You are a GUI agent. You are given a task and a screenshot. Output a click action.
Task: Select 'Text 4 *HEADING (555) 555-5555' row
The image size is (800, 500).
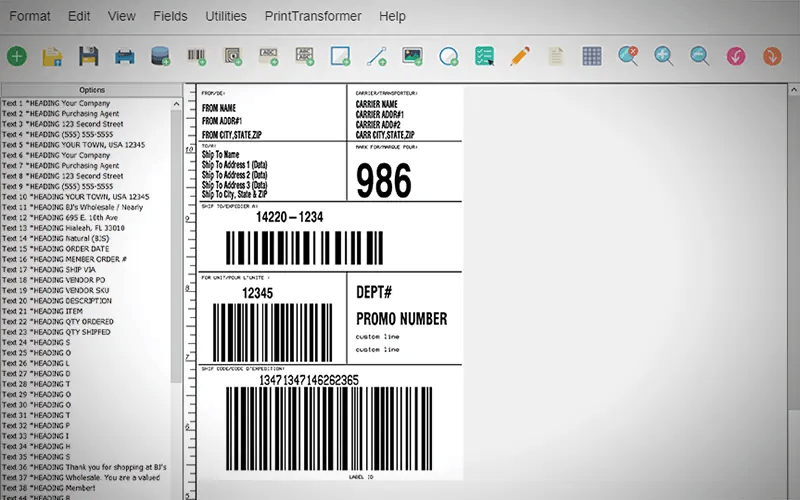[86, 134]
